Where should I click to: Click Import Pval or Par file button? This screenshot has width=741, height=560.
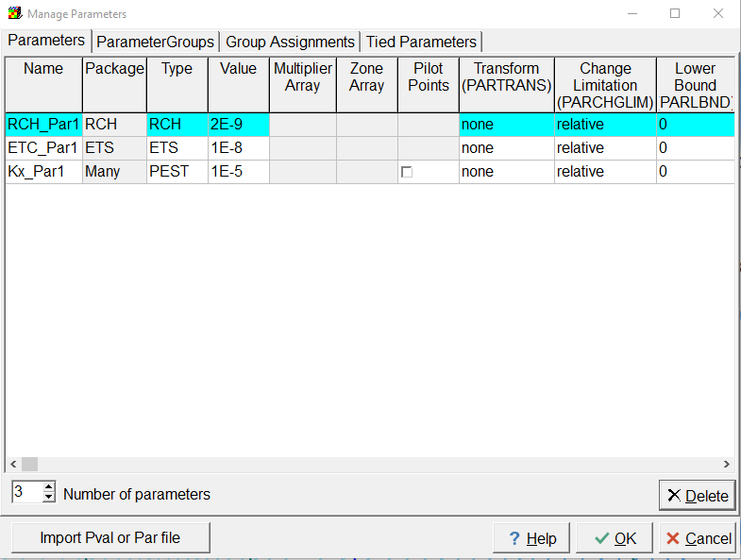(110, 537)
